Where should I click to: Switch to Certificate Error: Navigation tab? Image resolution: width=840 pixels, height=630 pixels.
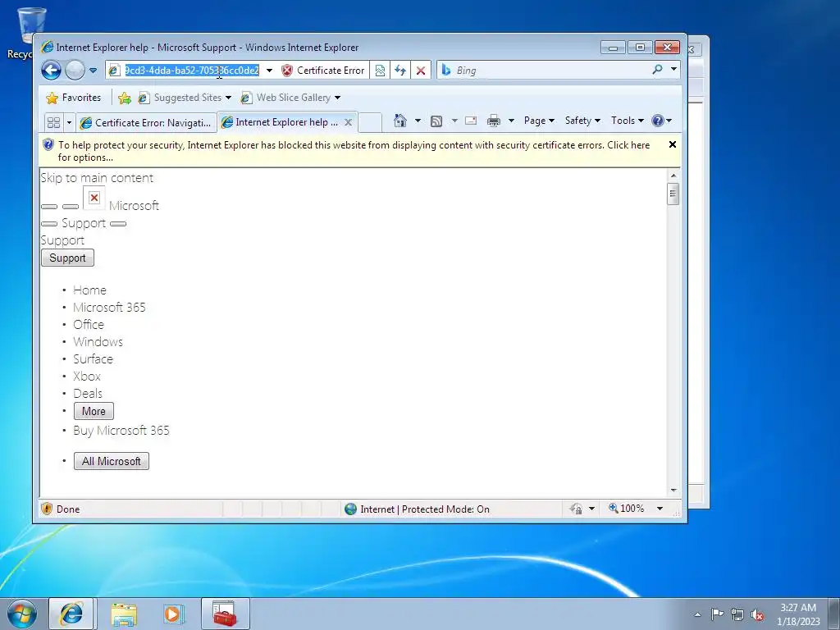pos(146,123)
